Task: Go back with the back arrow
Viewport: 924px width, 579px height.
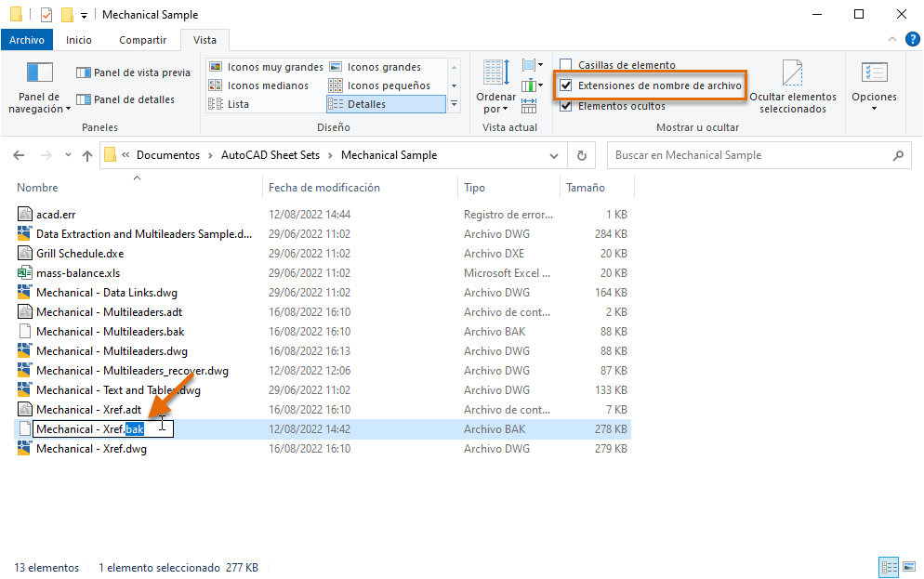Action: click(x=19, y=155)
